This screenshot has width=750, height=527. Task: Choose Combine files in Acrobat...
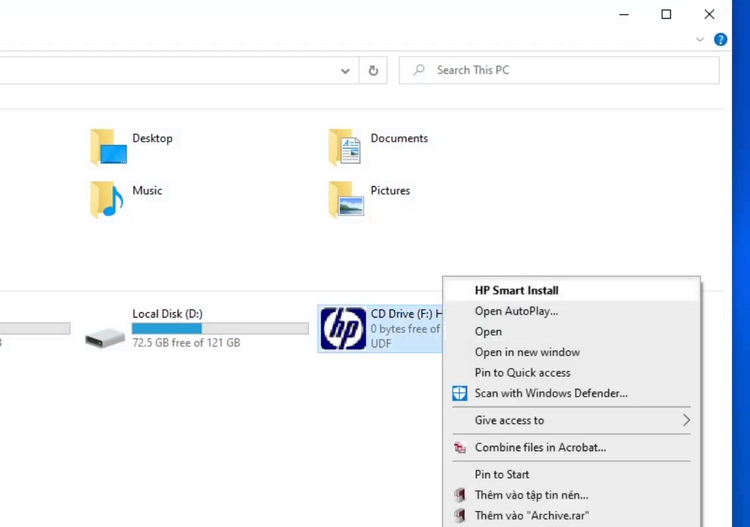(572, 448)
